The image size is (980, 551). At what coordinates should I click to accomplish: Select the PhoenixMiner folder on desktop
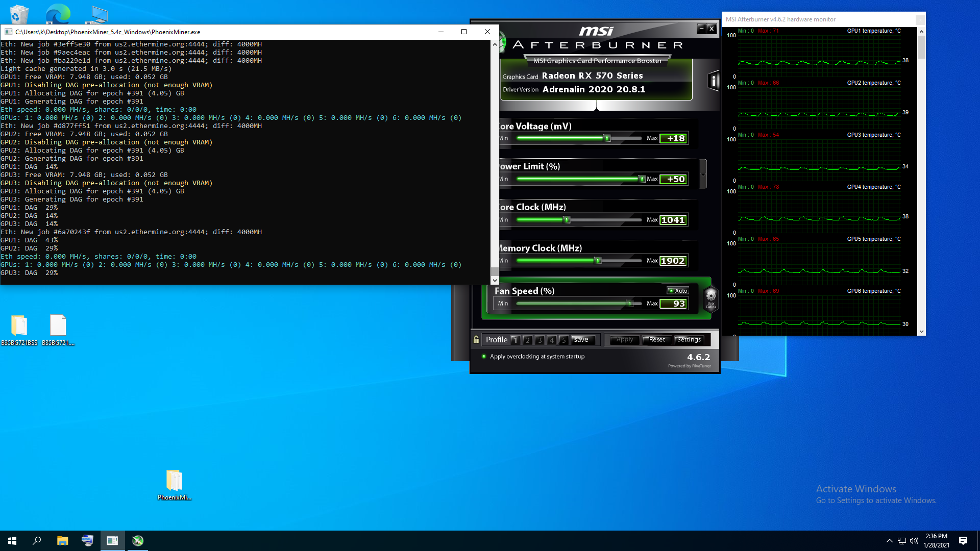coord(174,485)
